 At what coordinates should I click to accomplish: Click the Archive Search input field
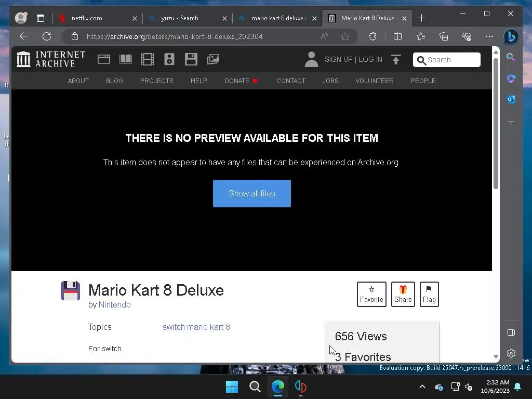click(446, 60)
